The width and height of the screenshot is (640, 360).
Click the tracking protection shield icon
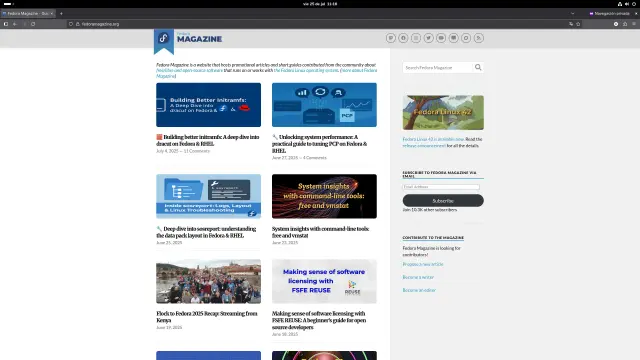(x=71, y=24)
